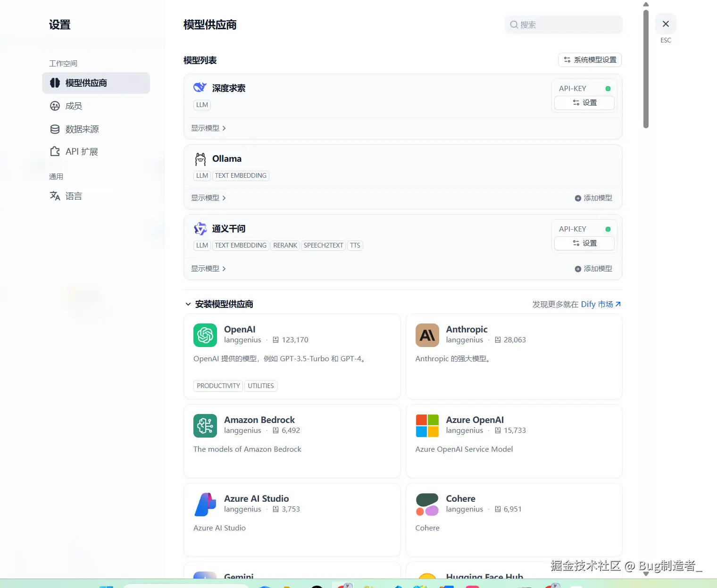
Task: Switch to the 成员 section
Action: tap(74, 106)
